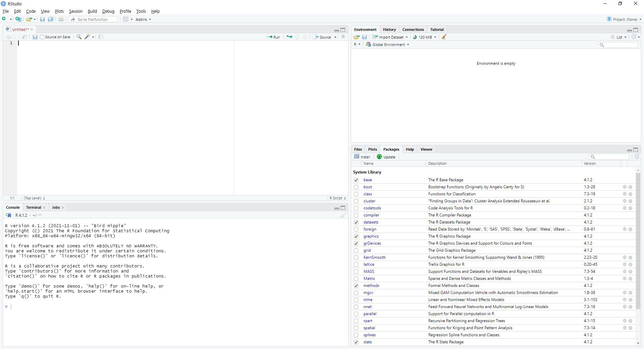
Task: Open the codetools package link
Action: [x=372, y=208]
